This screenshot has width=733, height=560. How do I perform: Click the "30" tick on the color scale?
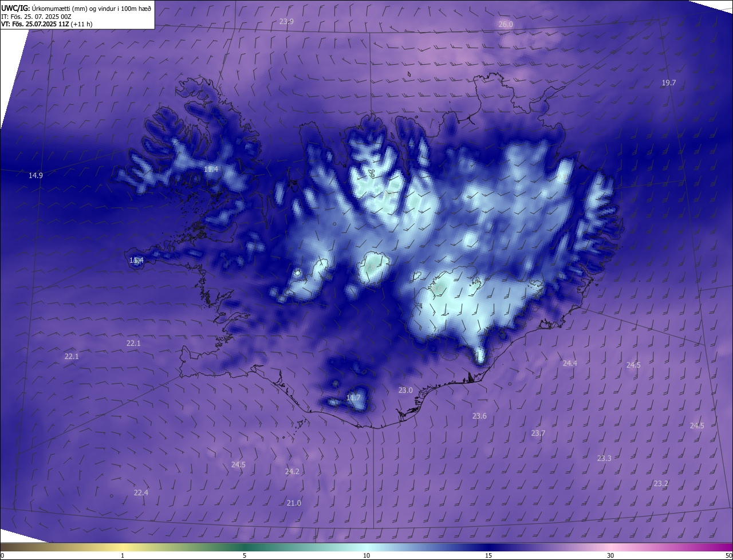click(x=610, y=555)
